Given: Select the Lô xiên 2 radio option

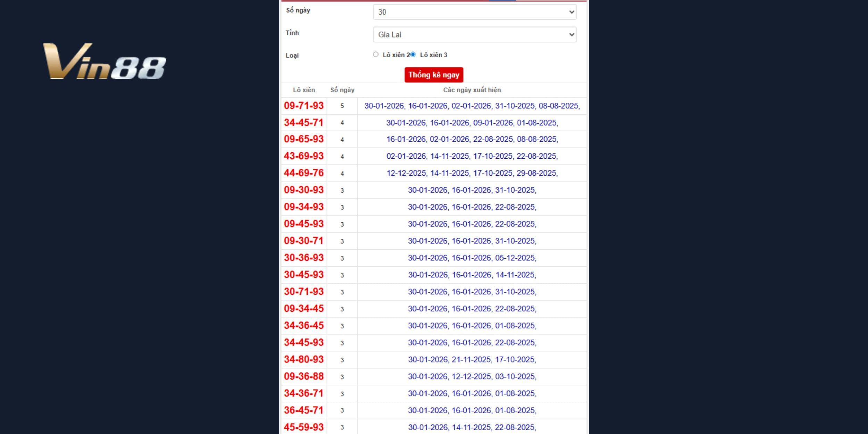Looking at the screenshot, I should coord(375,55).
